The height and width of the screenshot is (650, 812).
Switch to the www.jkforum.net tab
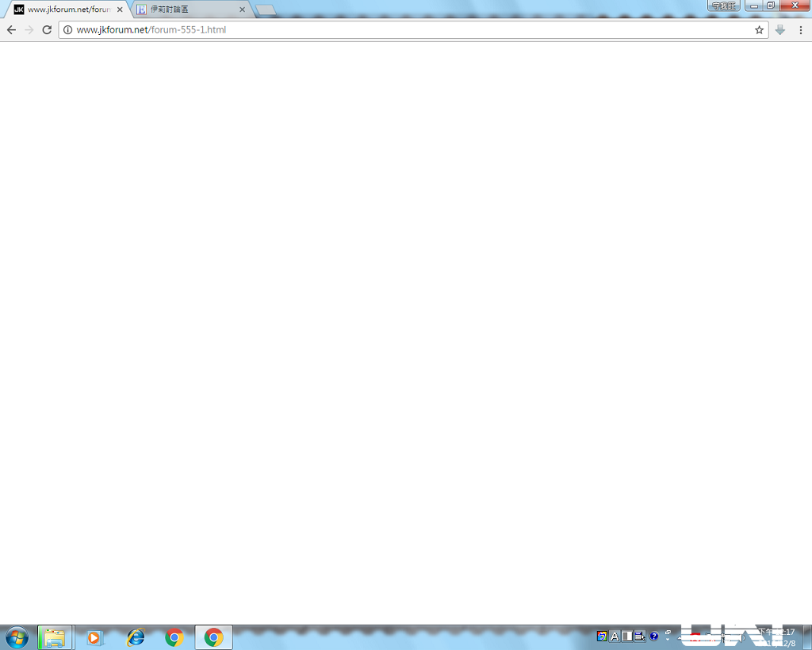coord(67,10)
